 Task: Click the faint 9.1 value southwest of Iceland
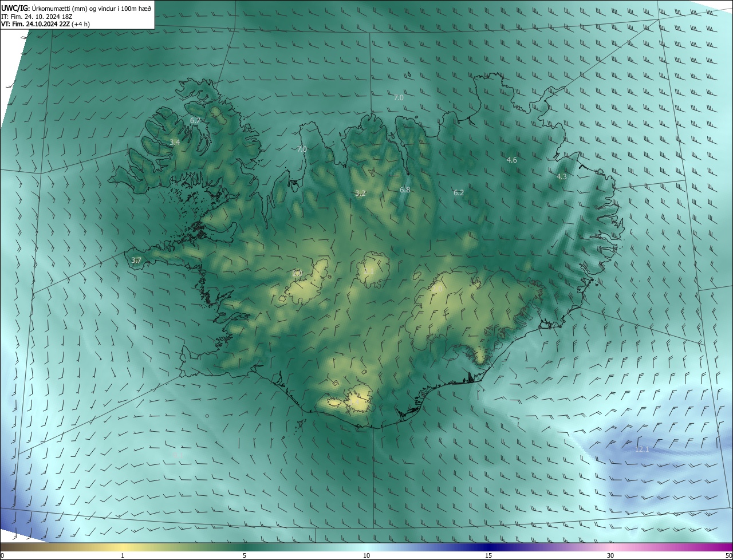178,455
